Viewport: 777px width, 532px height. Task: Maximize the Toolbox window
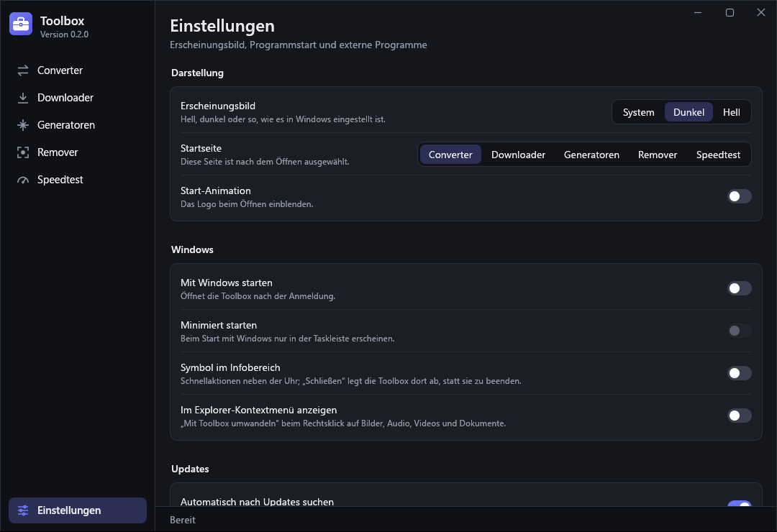[x=730, y=12]
